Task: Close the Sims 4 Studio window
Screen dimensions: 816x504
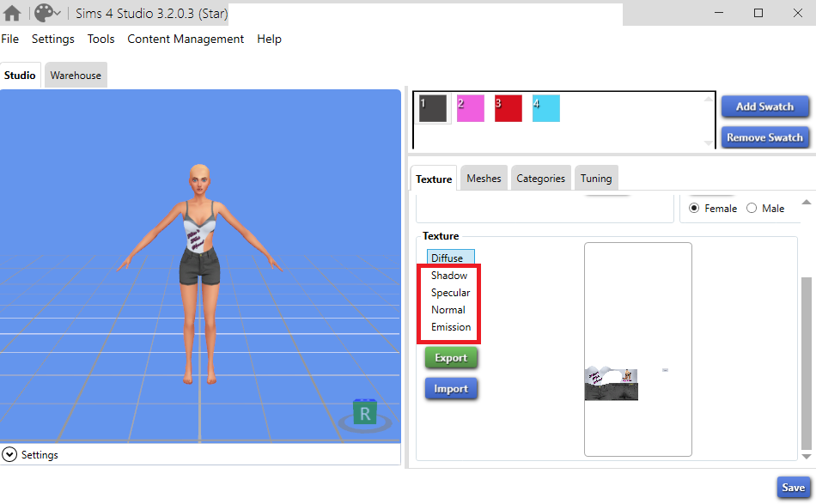Action: click(x=798, y=13)
